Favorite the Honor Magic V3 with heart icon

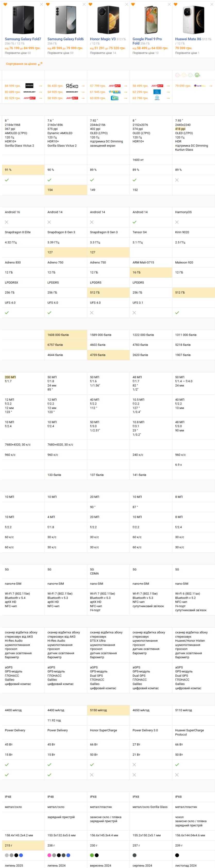(x=90, y=4)
